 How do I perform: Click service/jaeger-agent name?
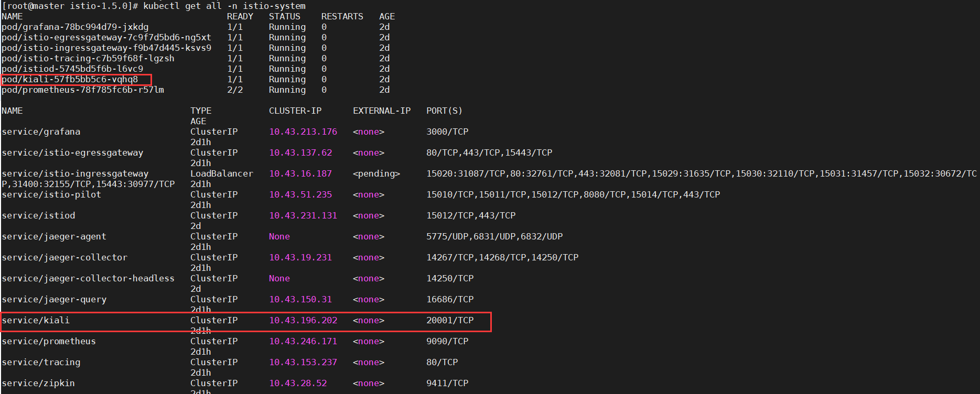pos(54,237)
